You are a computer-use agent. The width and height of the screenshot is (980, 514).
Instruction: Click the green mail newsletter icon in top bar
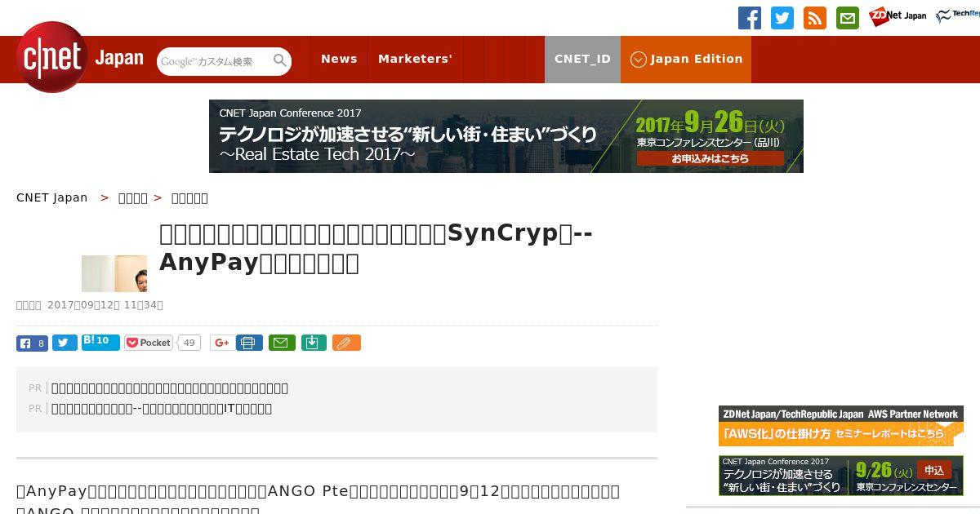click(x=848, y=18)
